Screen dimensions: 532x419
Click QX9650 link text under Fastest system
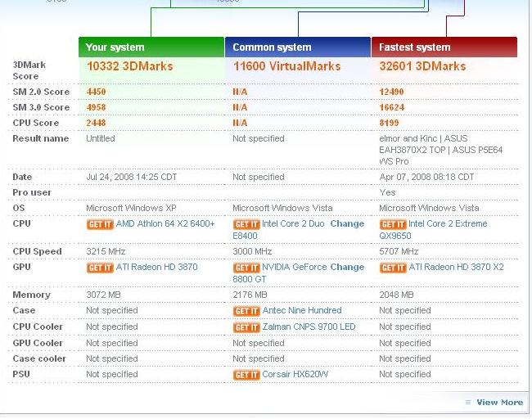[x=395, y=236]
